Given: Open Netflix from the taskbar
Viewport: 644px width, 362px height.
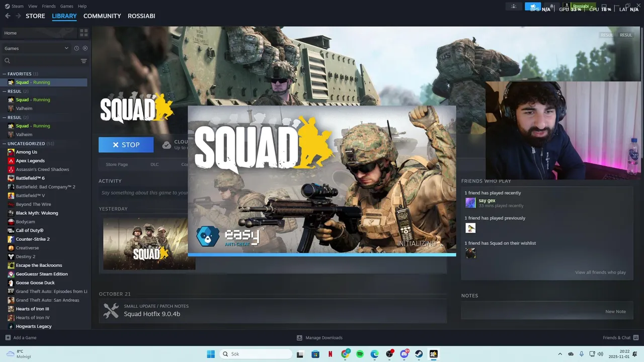Looking at the screenshot, I should coord(330,354).
